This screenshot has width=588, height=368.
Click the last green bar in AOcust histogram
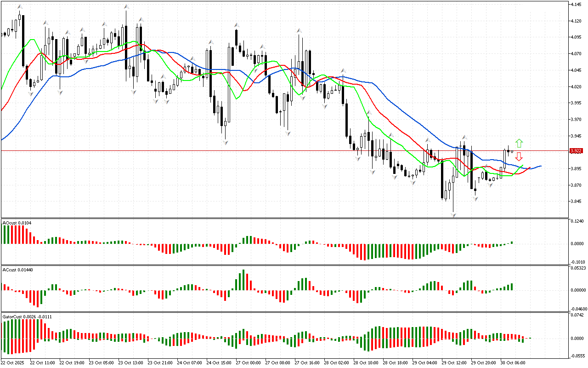(512, 242)
